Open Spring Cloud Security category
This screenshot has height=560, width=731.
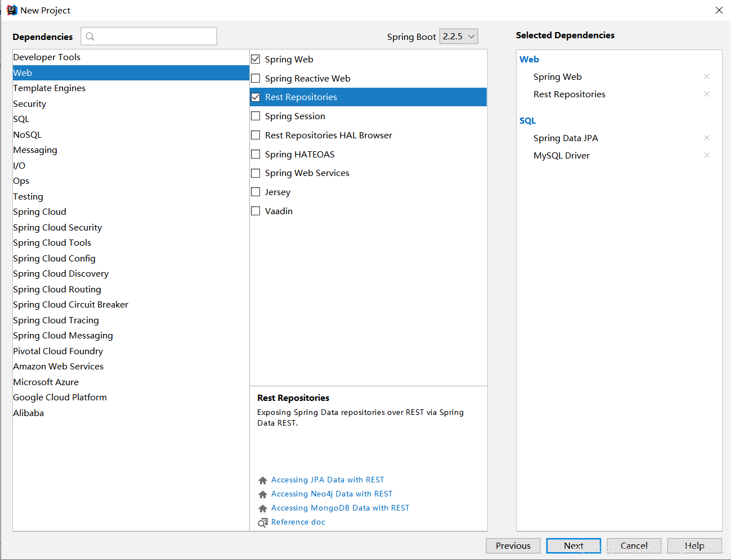tap(131, 228)
